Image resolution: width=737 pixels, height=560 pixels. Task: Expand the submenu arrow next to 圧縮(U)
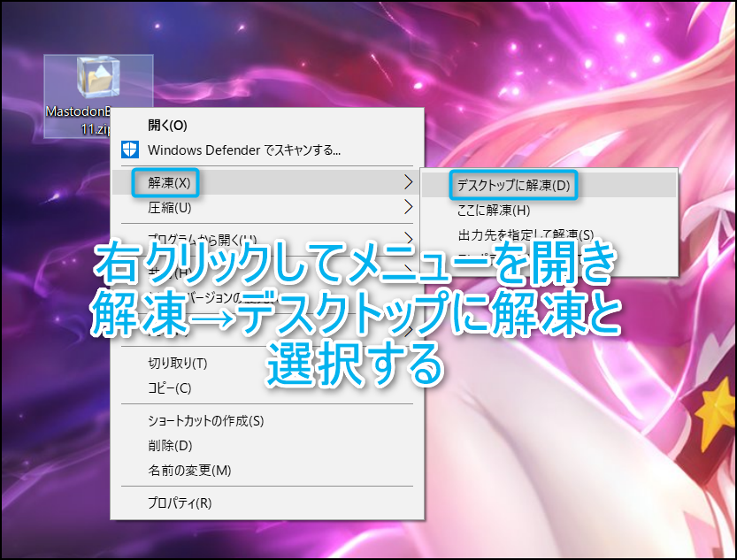point(408,208)
